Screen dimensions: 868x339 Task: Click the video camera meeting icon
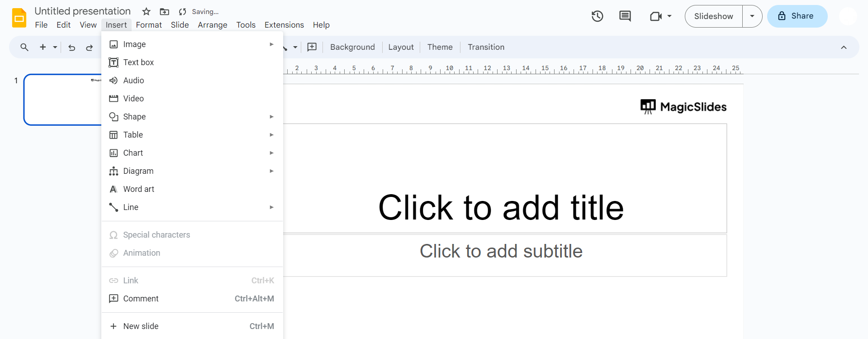click(656, 16)
